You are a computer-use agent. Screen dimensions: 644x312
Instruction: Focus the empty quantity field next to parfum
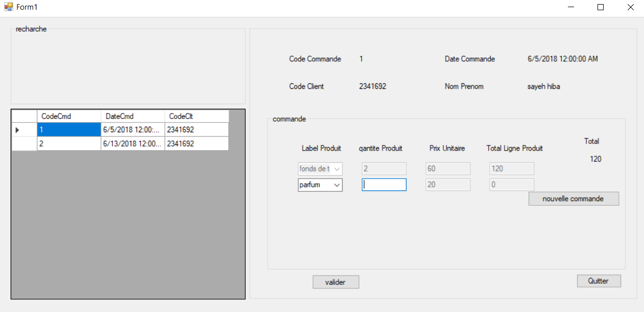[384, 185]
